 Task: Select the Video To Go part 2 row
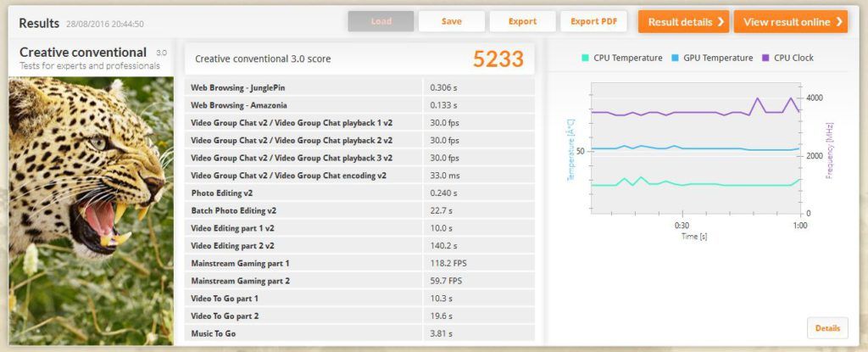coord(359,316)
